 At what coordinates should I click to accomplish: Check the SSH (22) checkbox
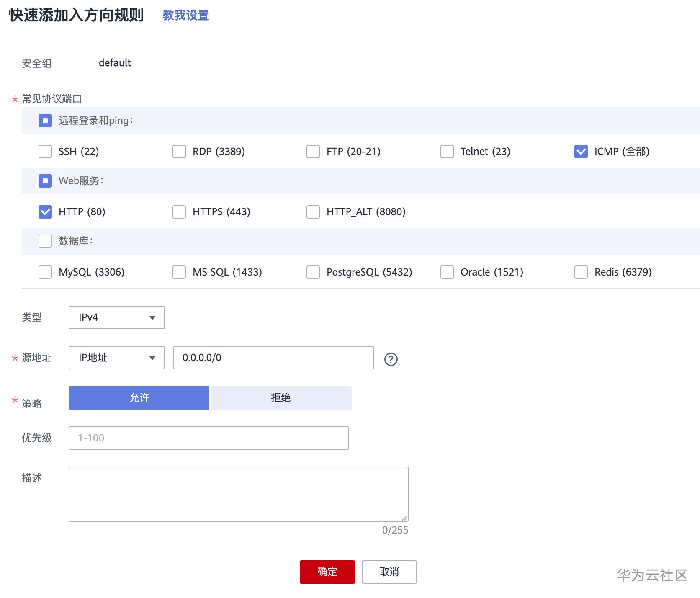[x=45, y=152]
